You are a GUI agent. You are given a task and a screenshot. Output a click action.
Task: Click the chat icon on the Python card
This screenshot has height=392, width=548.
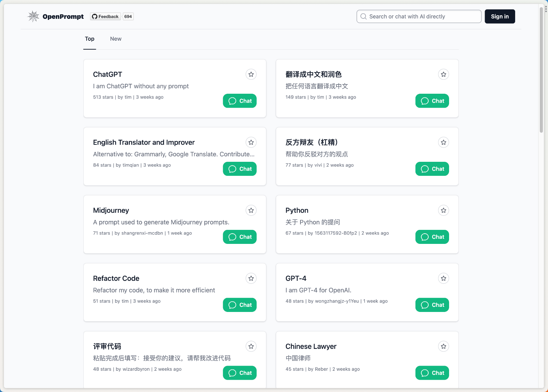(425, 237)
